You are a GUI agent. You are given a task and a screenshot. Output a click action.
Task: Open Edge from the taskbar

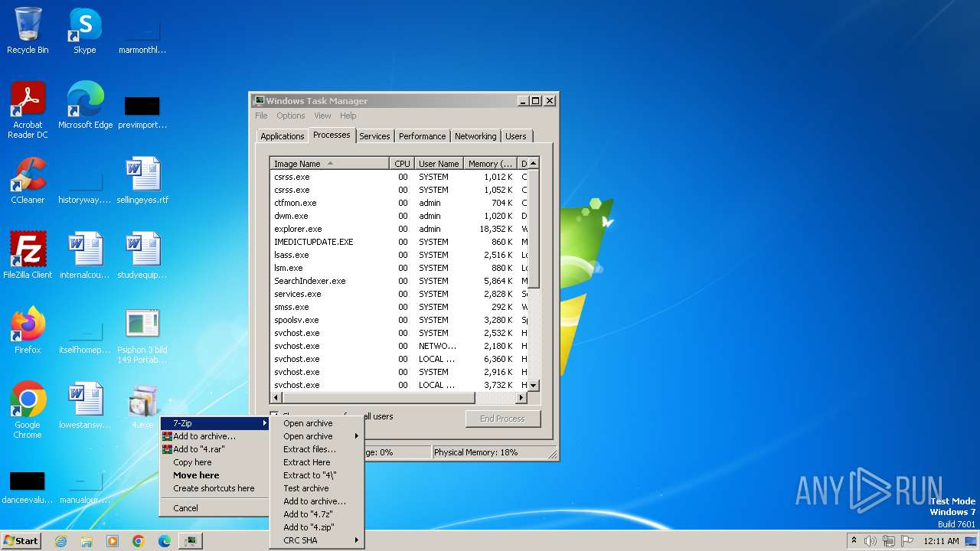pyautogui.click(x=165, y=541)
